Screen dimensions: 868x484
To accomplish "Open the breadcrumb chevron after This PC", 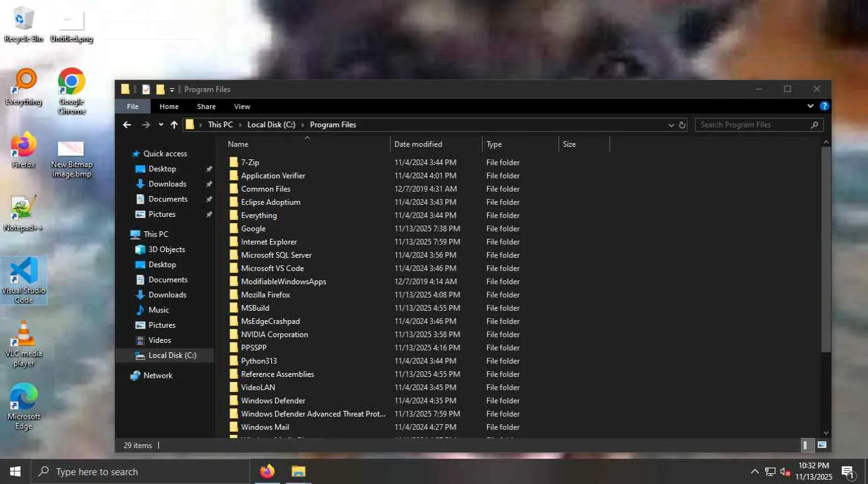I will [240, 125].
